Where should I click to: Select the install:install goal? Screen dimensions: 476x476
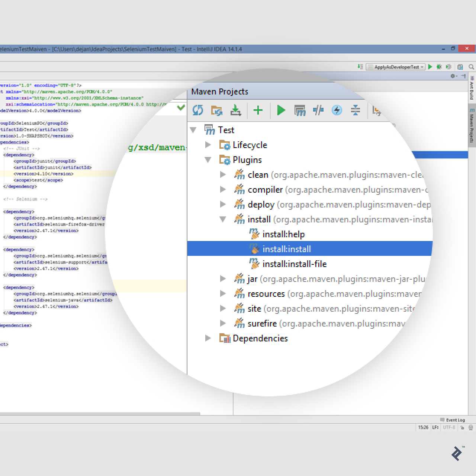coord(287,249)
